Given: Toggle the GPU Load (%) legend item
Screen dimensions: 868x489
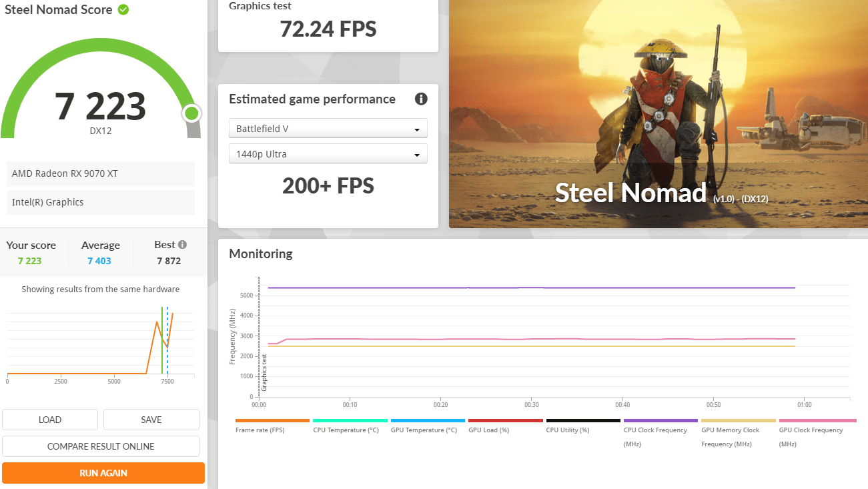Looking at the screenshot, I should (505, 426).
